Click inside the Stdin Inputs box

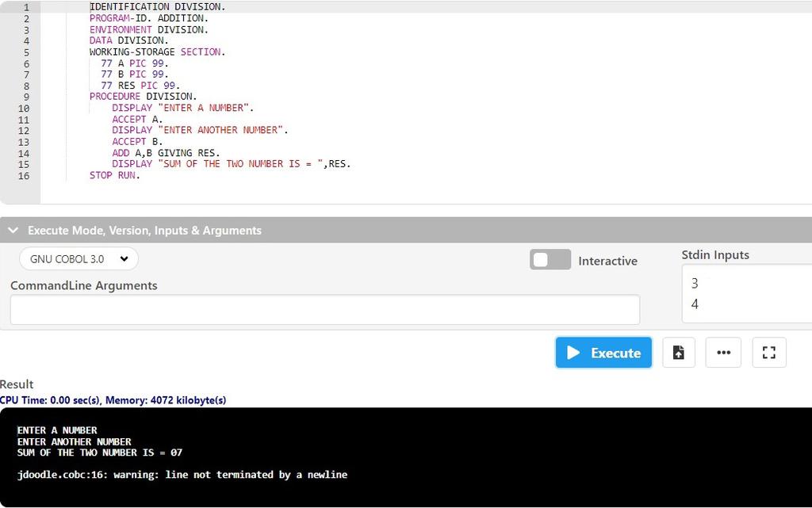pos(745,293)
